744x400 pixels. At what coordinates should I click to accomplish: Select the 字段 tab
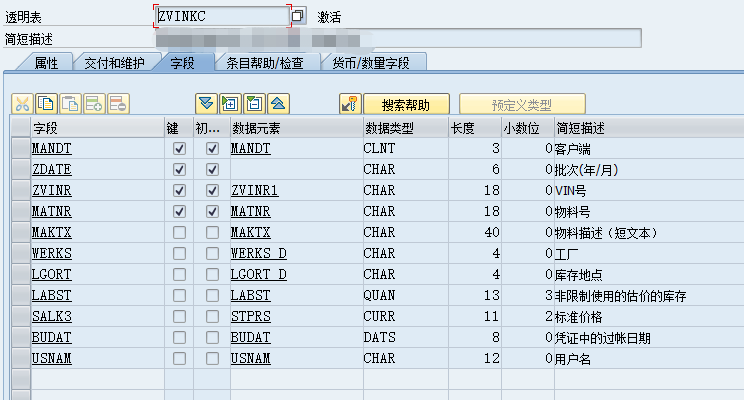pos(183,62)
